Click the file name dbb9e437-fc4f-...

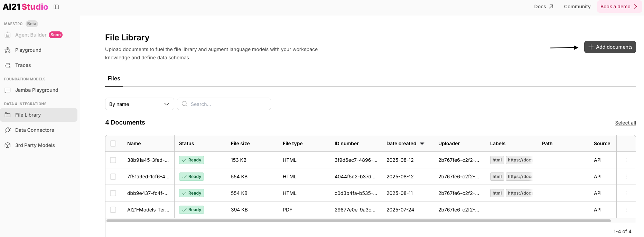click(x=148, y=193)
